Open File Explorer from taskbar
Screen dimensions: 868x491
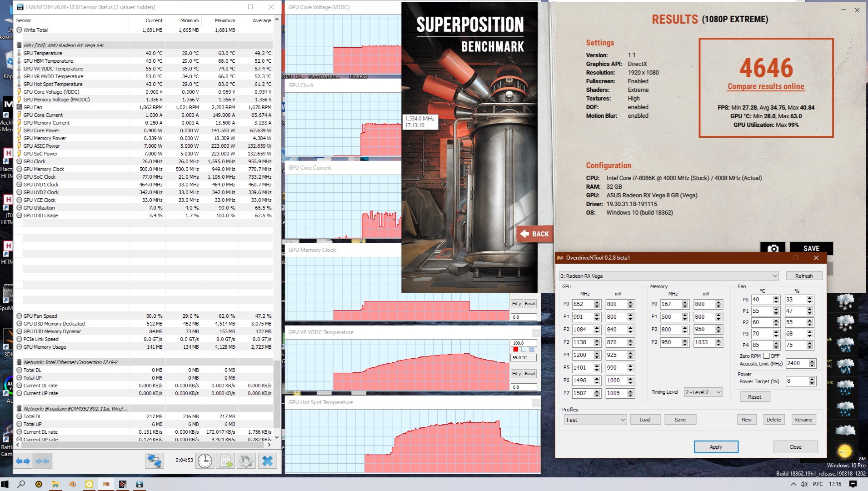point(55,484)
